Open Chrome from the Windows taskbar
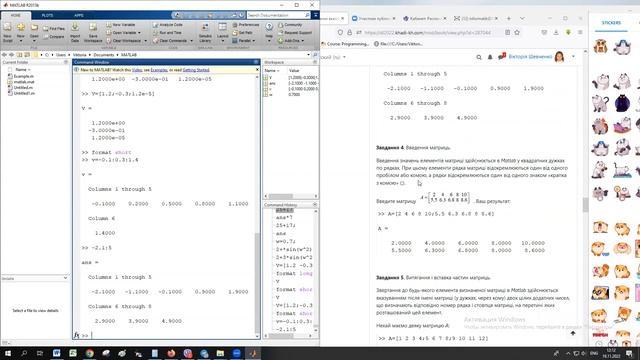Screen dimensions: 640x360 click(89, 353)
